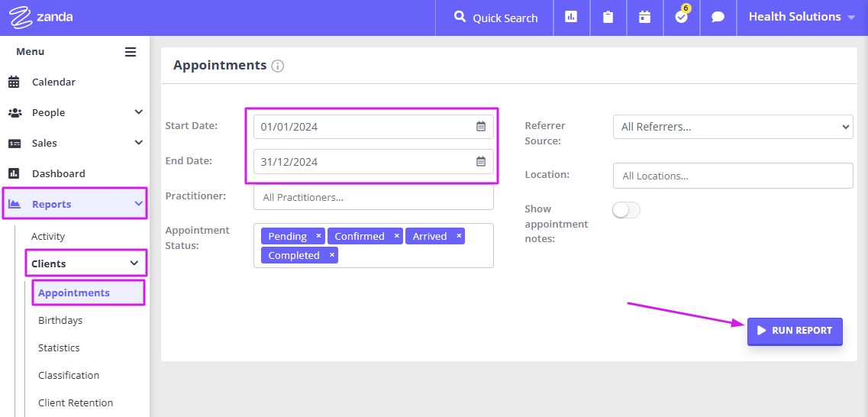This screenshot has height=417, width=868.
Task: Open Quick Search
Action: (x=495, y=18)
